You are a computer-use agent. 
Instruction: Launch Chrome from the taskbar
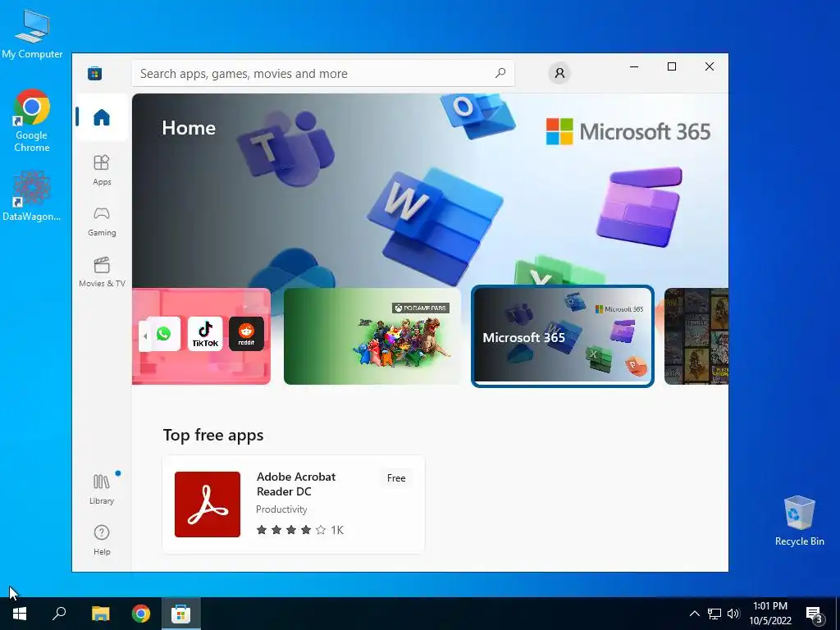coord(141,614)
